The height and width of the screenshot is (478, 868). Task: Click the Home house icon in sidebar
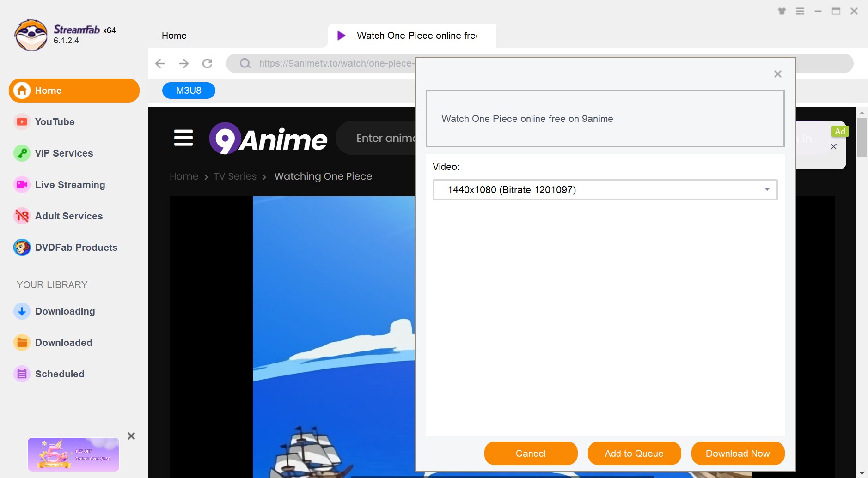tap(22, 91)
